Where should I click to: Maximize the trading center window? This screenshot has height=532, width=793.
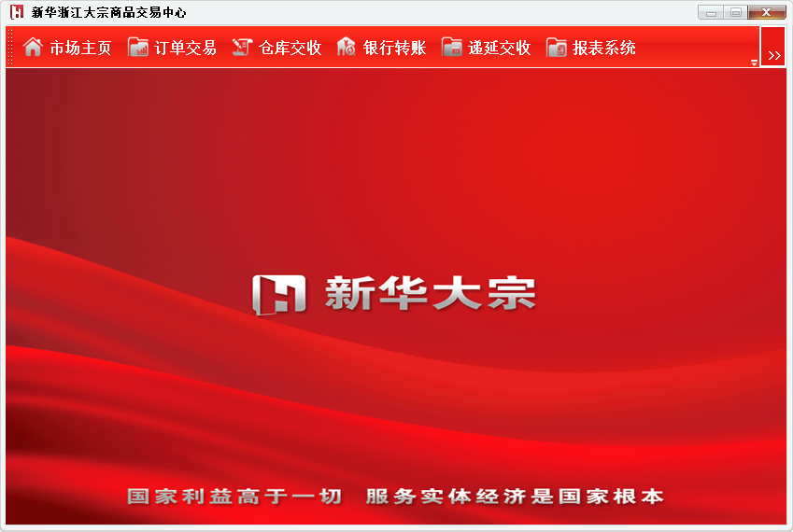click(x=736, y=12)
